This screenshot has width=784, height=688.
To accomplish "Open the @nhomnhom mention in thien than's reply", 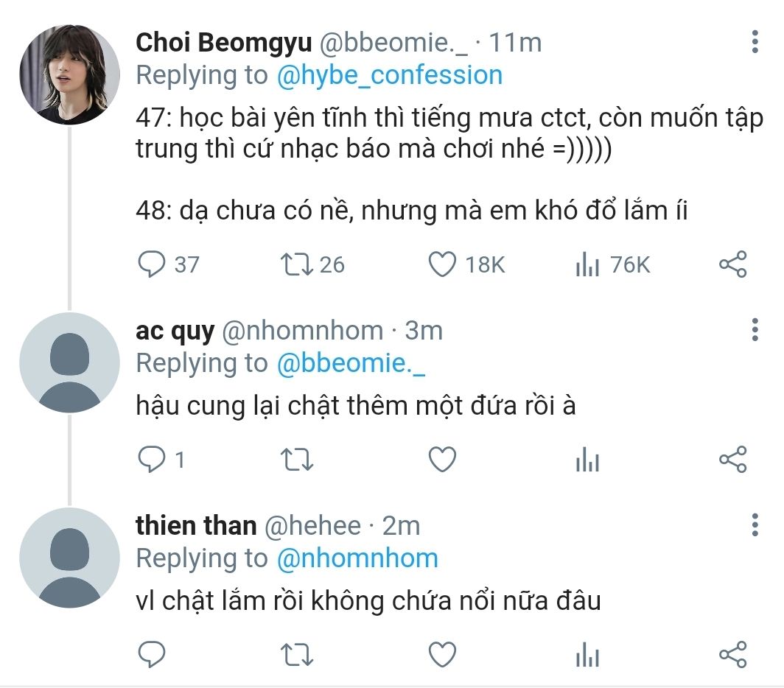I will (357, 558).
